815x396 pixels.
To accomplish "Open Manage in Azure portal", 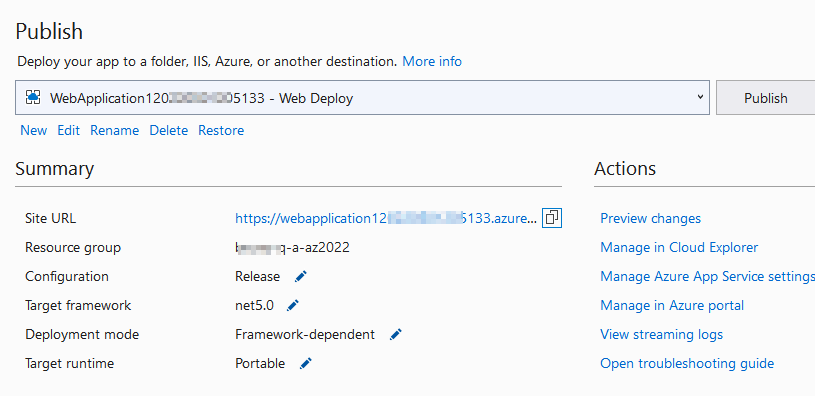I will pos(672,306).
